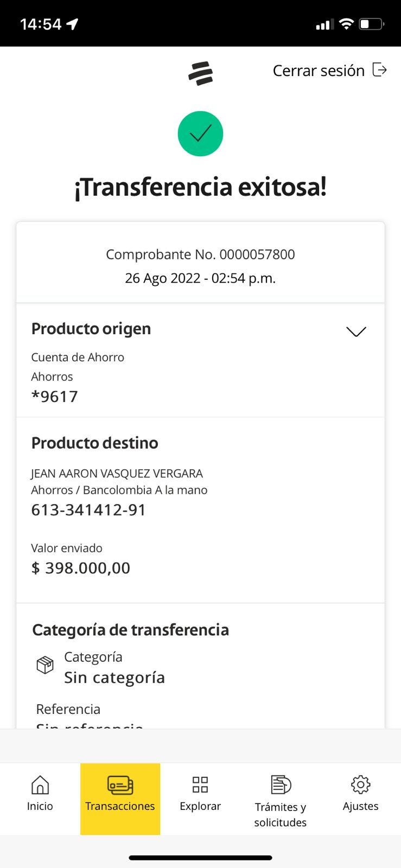Image resolution: width=401 pixels, height=868 pixels.
Task: Tap the Explorar grid icon
Action: [x=200, y=784]
